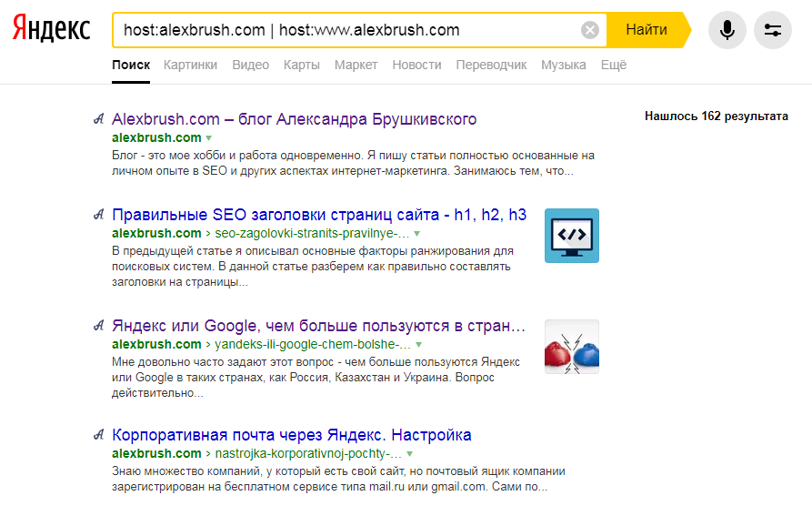This screenshot has height=506, width=812.
Task: Expand dropdown arrow after nastrojka-korporativnoj-pochty URL
Action: [x=409, y=453]
